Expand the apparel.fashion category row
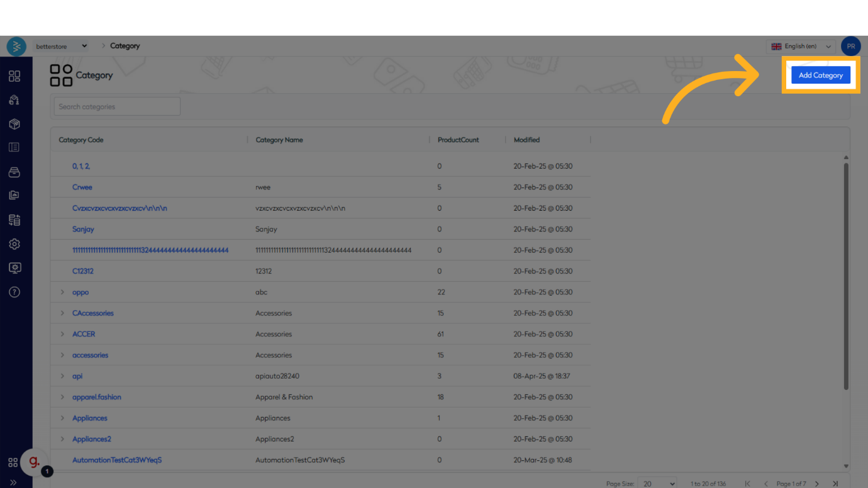This screenshot has height=488, width=868. pos(62,397)
